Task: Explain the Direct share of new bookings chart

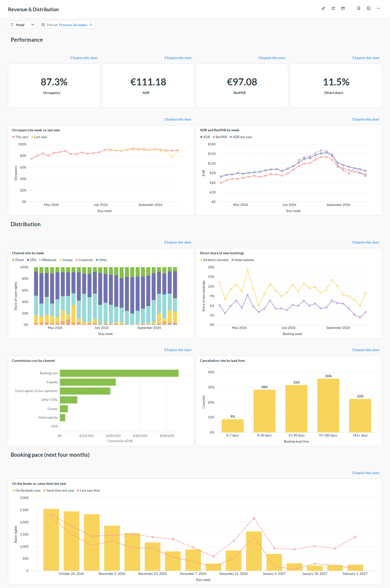Action: tap(366, 242)
